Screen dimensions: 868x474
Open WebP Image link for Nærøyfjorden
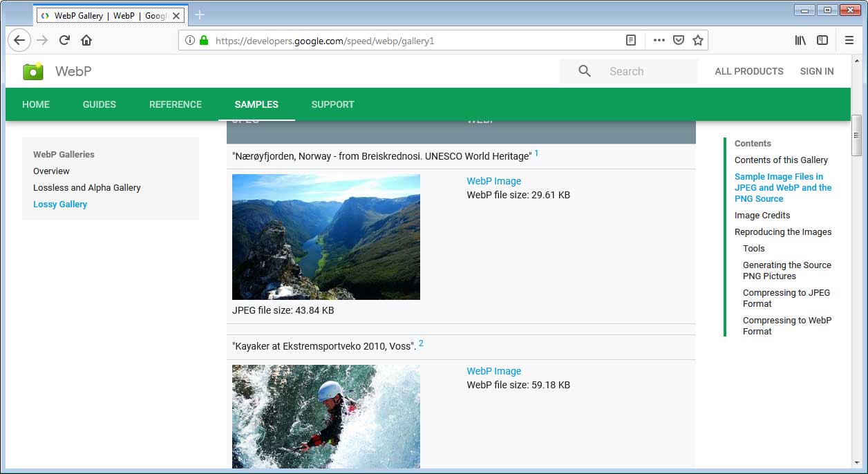(x=494, y=181)
